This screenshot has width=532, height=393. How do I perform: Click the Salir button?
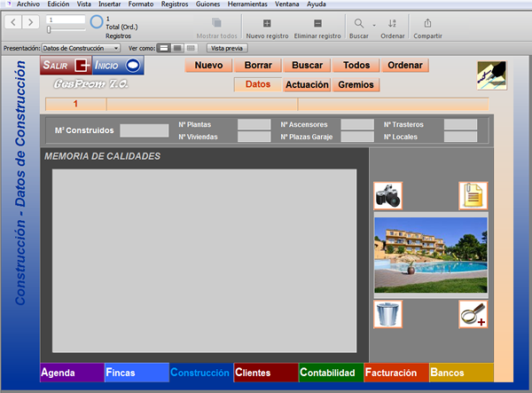pos(66,65)
